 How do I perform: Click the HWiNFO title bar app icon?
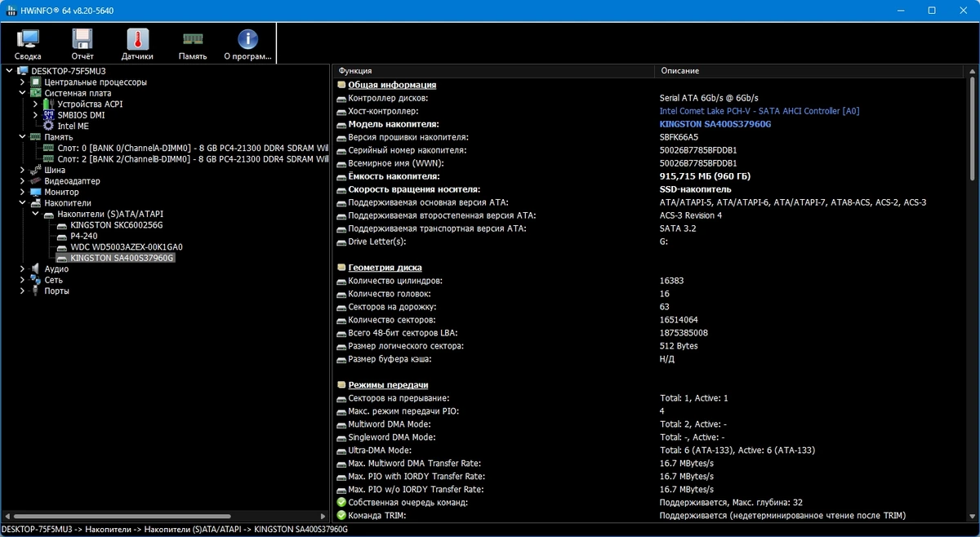pos(10,11)
